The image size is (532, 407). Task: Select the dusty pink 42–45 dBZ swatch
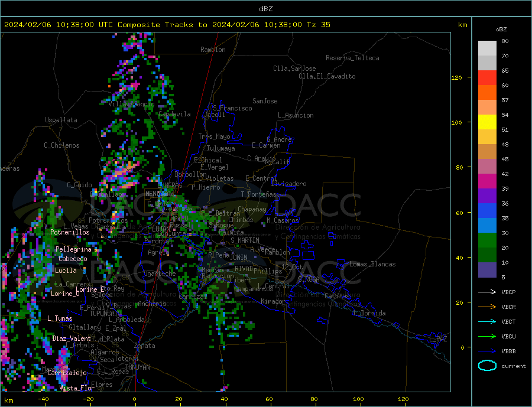tap(487, 166)
